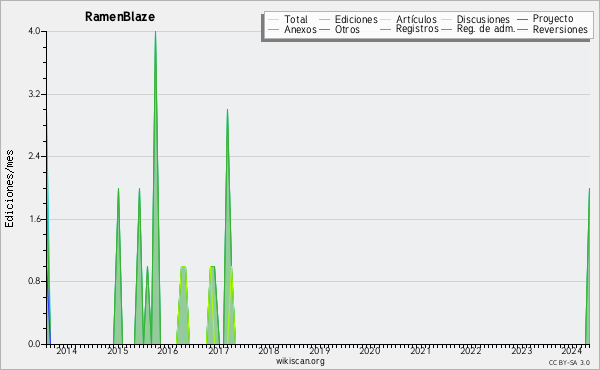Click the 2022 x-axis label
Screen dimensions: 600x370
(x=471, y=351)
